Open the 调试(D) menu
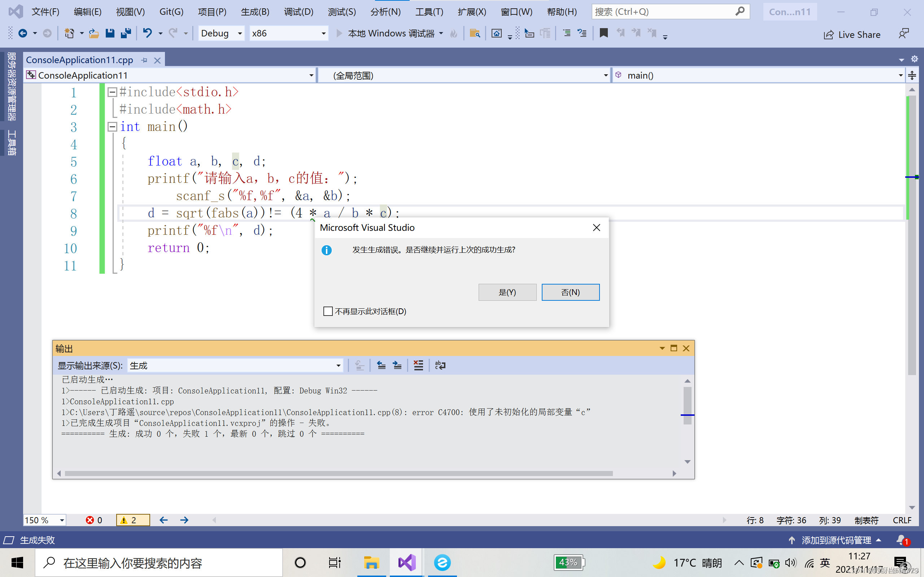The image size is (924, 577). (x=298, y=12)
